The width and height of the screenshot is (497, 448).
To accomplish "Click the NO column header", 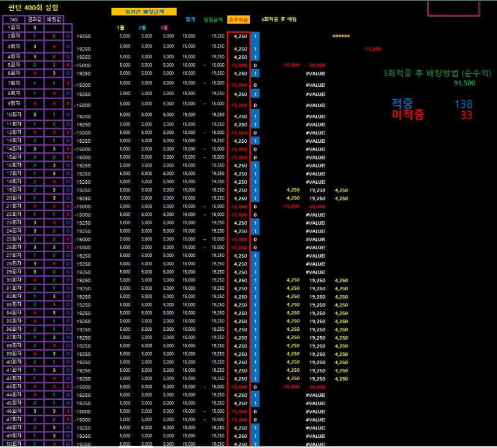I will (14, 19).
